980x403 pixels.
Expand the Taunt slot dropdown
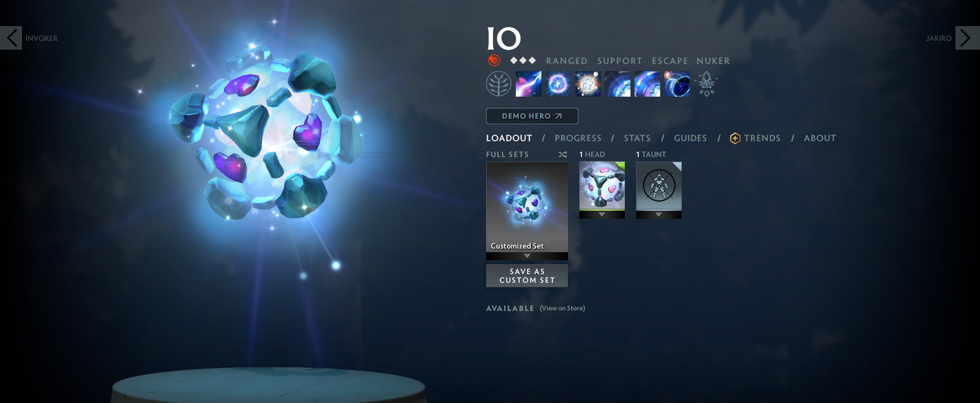[659, 215]
